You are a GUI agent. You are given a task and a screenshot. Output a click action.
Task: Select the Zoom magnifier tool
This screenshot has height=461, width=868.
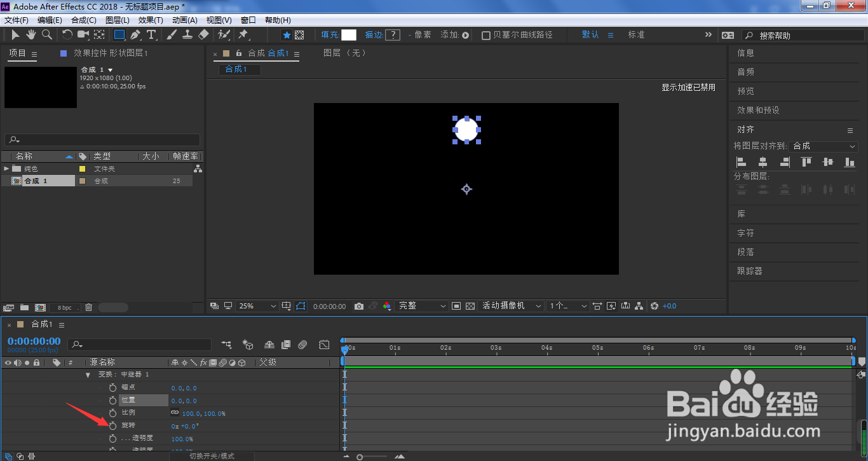(46, 34)
